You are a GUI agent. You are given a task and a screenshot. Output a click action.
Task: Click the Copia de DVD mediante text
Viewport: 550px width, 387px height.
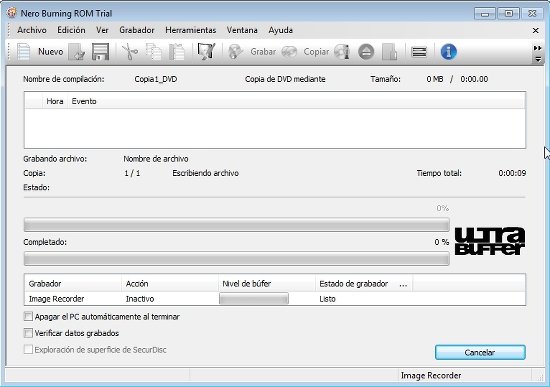(285, 79)
